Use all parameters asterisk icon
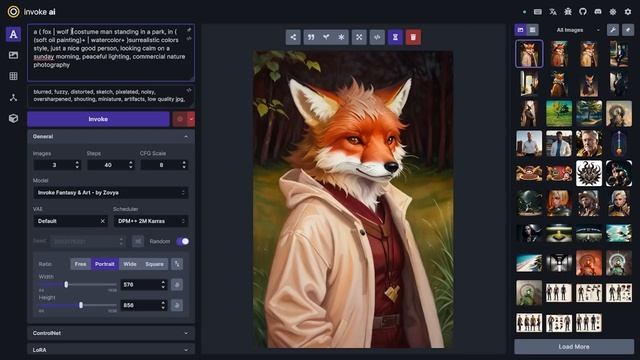This screenshot has width=640, height=360. pyautogui.click(x=341, y=37)
